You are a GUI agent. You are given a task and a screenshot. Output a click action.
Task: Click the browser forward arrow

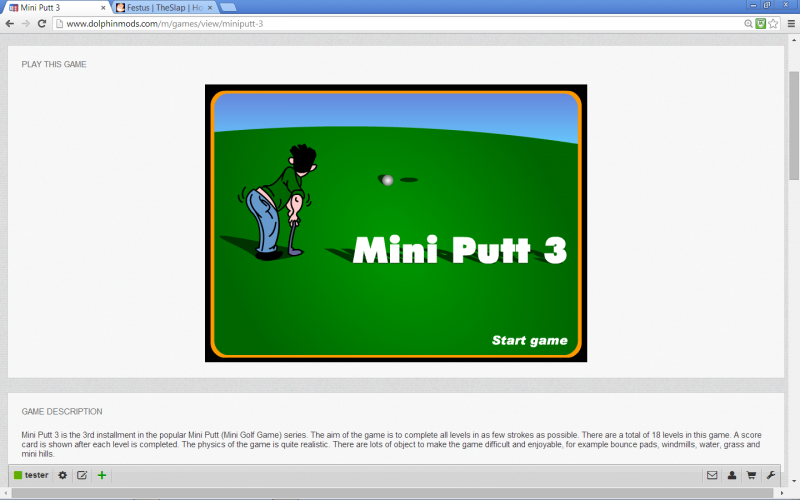pos(26,23)
